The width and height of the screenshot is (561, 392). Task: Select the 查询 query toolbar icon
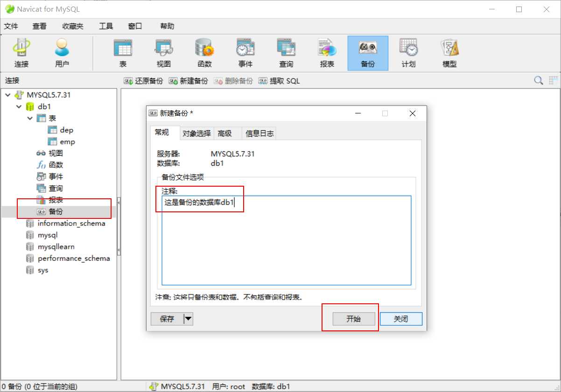click(286, 53)
